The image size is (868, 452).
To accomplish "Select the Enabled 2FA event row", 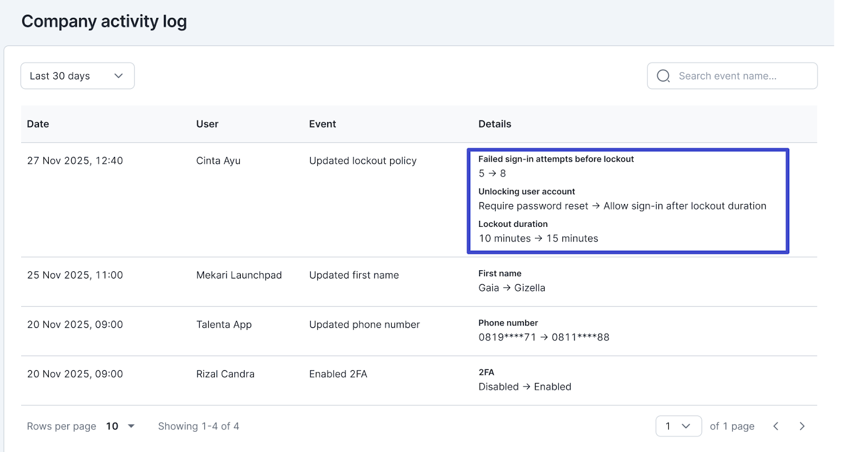I will point(338,374).
